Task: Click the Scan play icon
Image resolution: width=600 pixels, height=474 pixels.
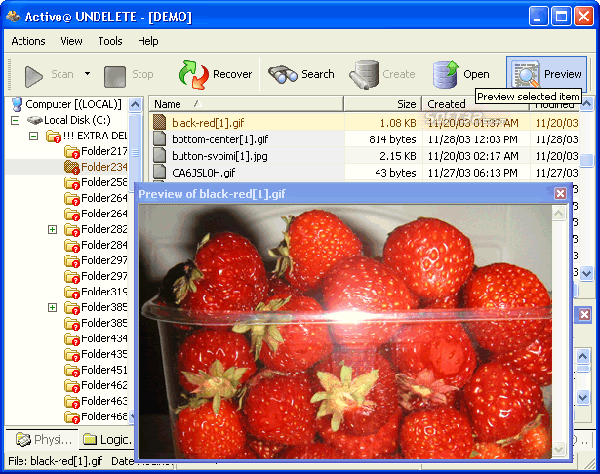Action: [33, 76]
